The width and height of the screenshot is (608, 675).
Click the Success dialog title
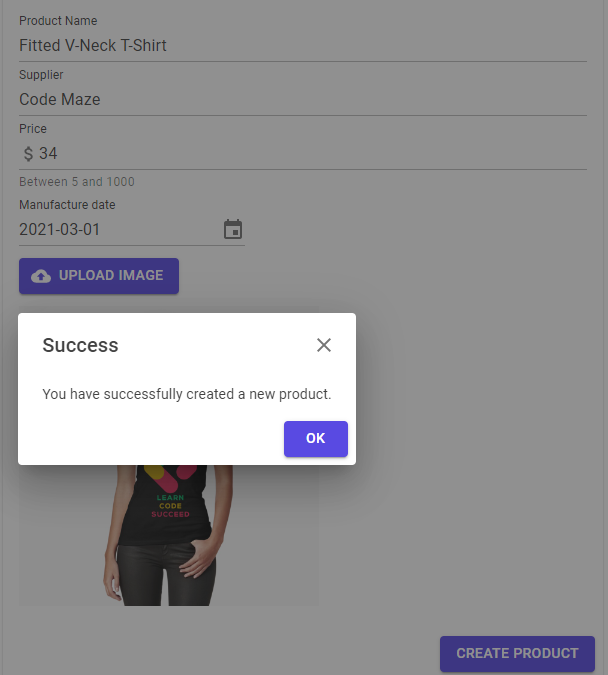point(80,346)
